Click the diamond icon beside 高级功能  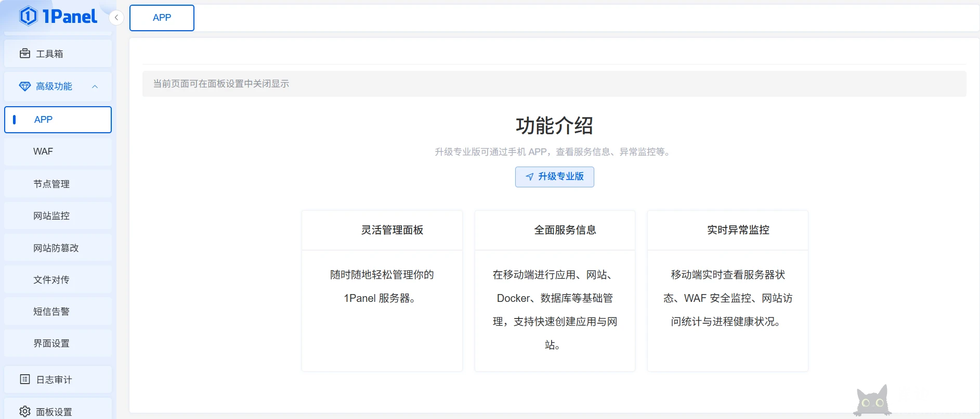tap(24, 86)
